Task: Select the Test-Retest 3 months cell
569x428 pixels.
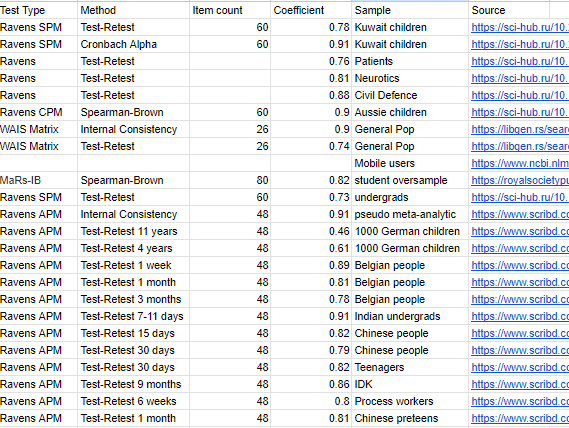Action: [x=134, y=299]
